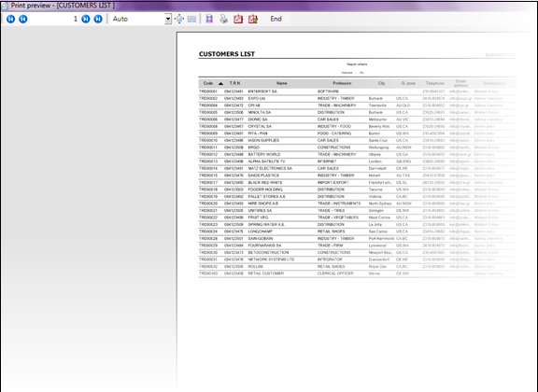Click the Profession column header

(x=342, y=83)
